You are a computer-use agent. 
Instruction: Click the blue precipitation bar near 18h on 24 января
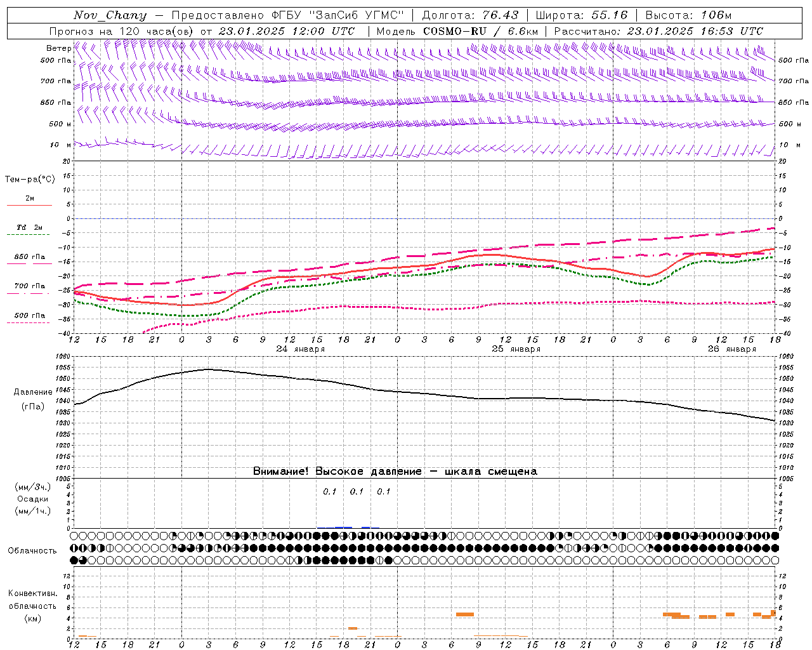(343, 527)
